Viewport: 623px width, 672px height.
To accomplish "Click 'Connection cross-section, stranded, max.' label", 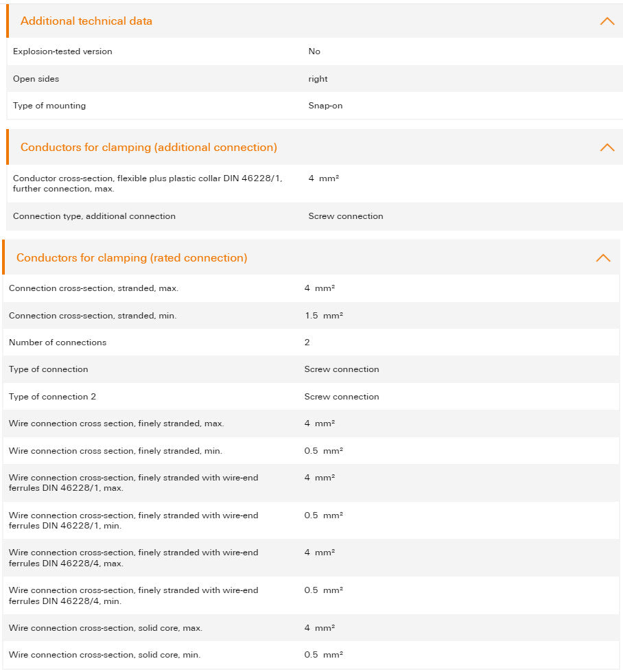I will point(93,288).
